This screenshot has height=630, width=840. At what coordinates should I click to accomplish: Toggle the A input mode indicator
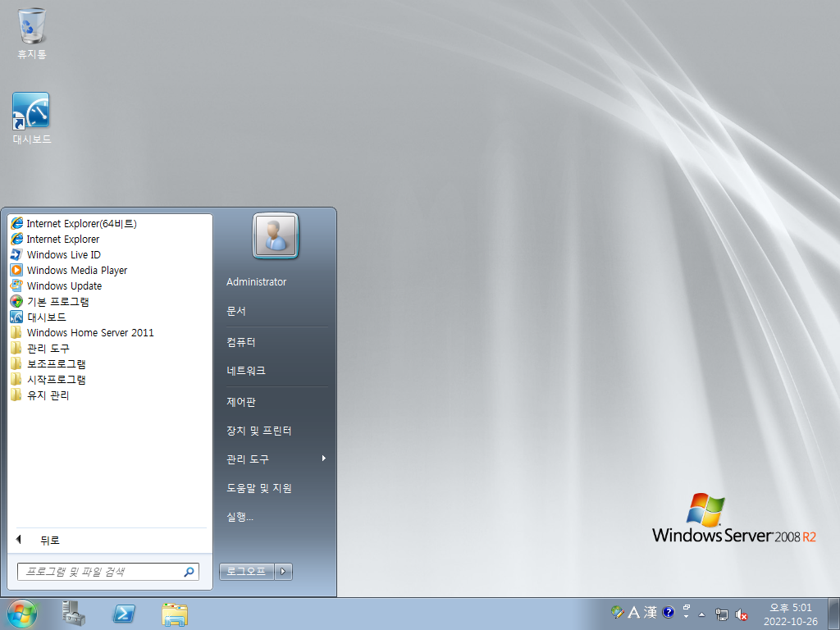pos(634,612)
